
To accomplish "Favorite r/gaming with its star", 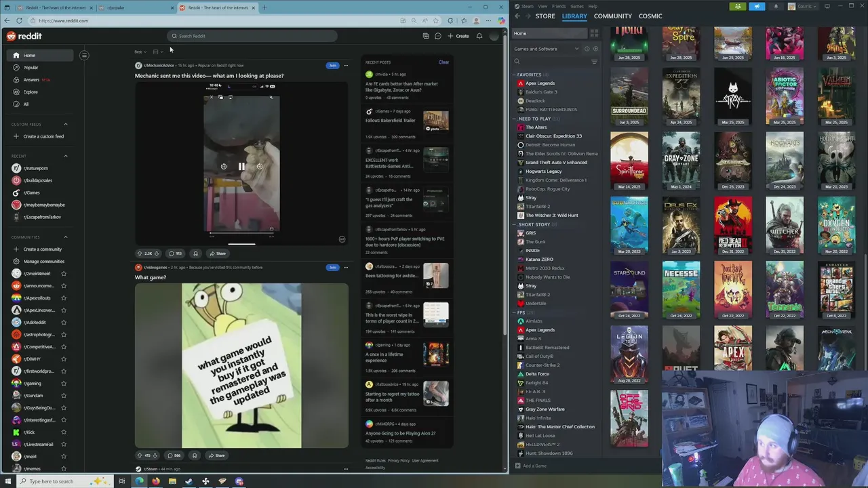I will (x=64, y=384).
